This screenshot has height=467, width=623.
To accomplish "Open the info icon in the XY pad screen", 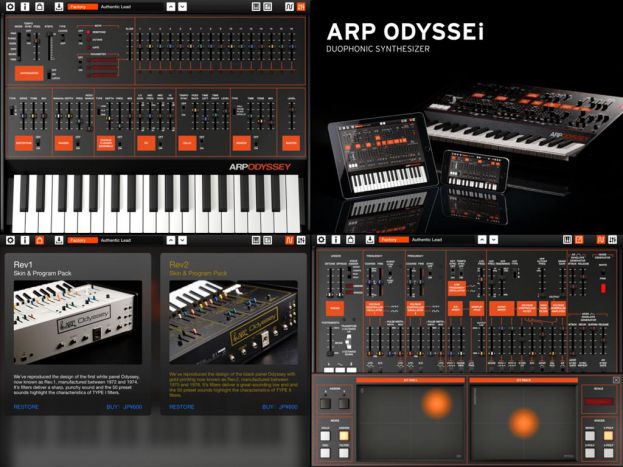I will [x=336, y=239].
